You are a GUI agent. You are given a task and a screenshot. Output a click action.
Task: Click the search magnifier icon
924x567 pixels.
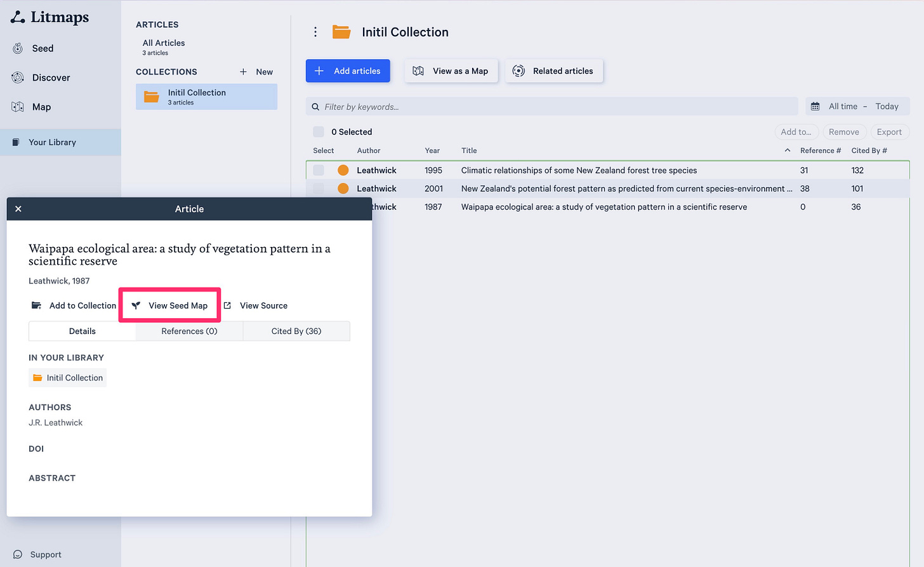tap(315, 107)
